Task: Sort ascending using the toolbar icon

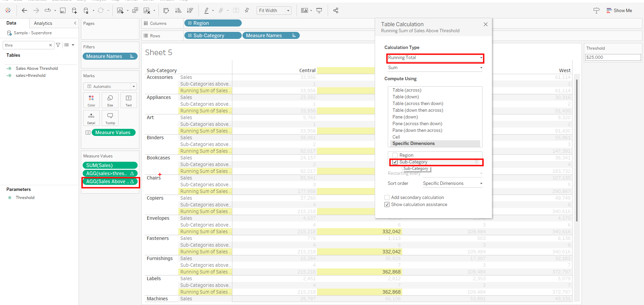Action: 178,11
